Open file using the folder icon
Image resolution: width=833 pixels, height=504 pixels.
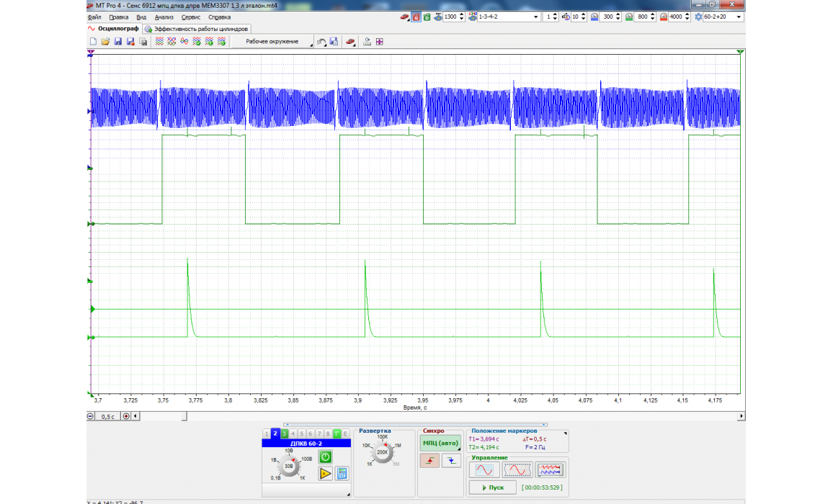click(105, 42)
